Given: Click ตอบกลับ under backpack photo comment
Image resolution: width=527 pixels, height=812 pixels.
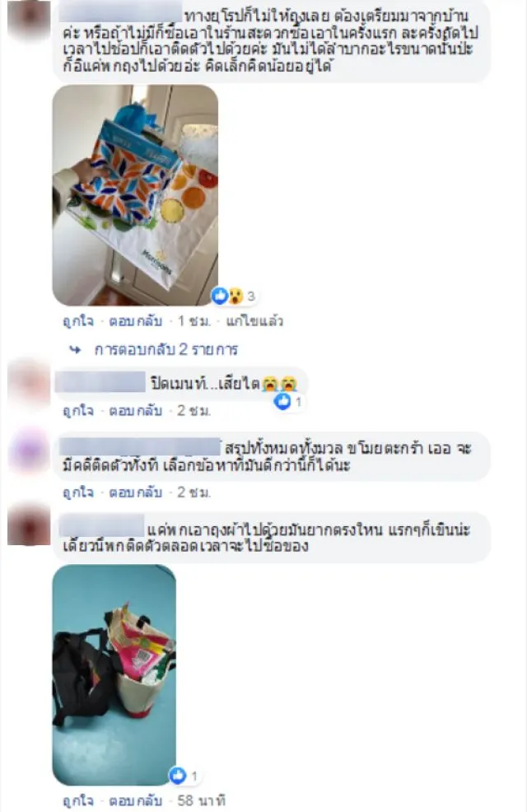Looking at the screenshot, I should coord(136,800).
